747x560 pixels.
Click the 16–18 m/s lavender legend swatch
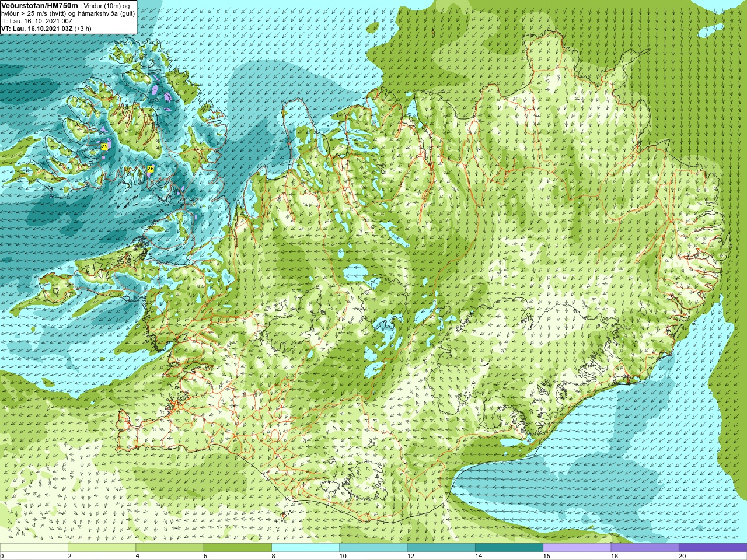coord(577,548)
